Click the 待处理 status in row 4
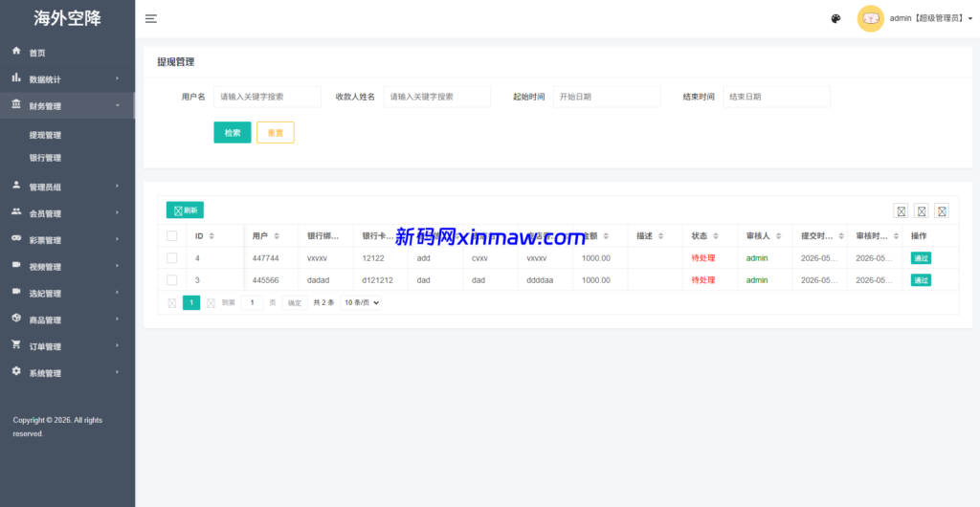This screenshot has width=980, height=507. 703,258
